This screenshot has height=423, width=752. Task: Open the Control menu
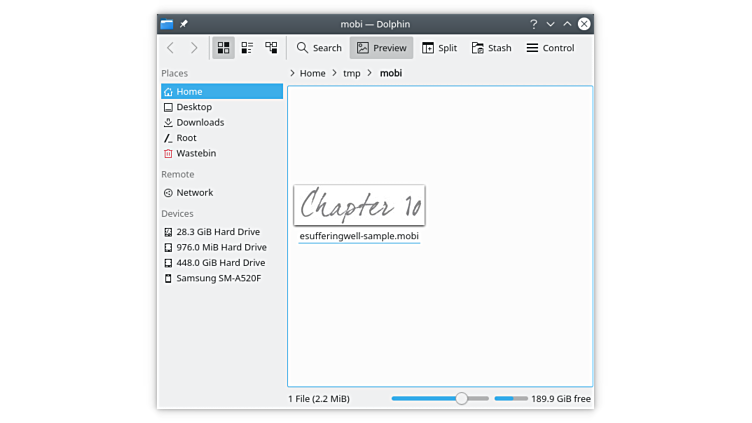pos(550,48)
